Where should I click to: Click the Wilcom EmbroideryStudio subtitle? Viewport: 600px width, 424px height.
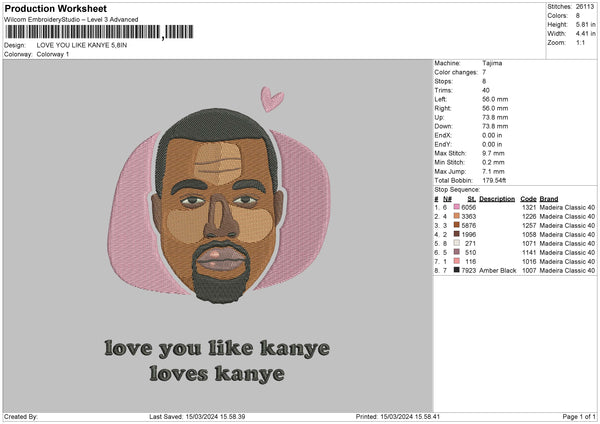tap(71, 20)
